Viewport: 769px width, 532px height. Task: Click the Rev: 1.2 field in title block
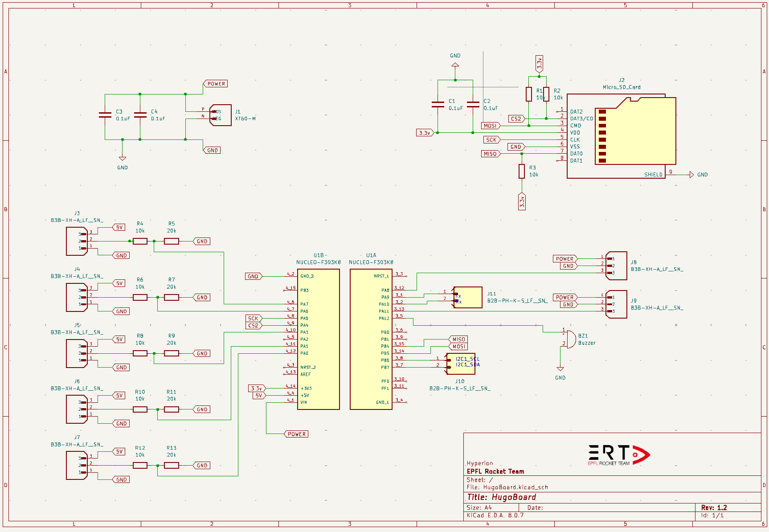click(x=713, y=507)
